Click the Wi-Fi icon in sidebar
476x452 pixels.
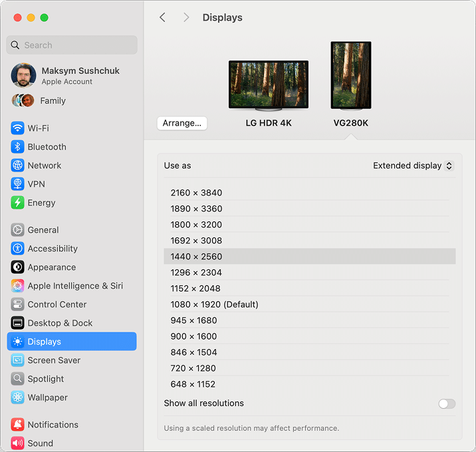pos(18,128)
